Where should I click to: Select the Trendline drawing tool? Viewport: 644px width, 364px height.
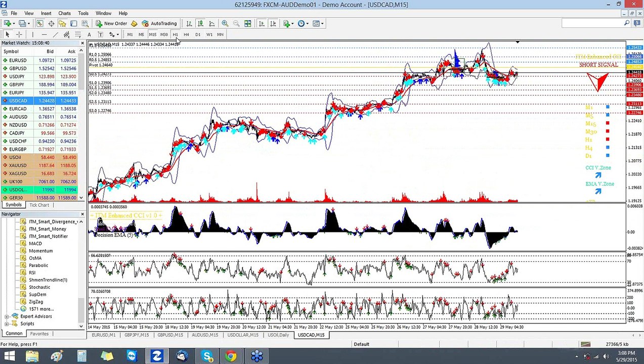[x=55, y=34]
